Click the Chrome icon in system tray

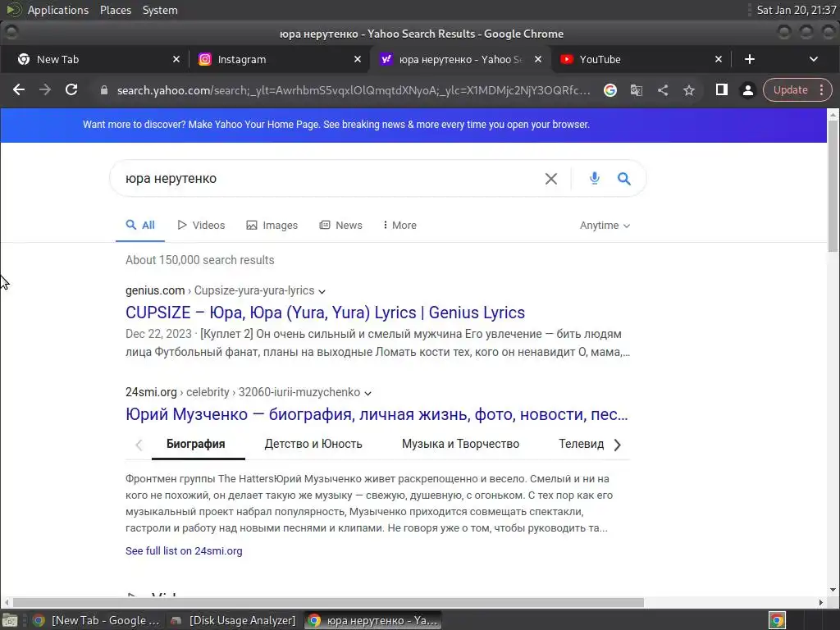pyautogui.click(x=777, y=620)
